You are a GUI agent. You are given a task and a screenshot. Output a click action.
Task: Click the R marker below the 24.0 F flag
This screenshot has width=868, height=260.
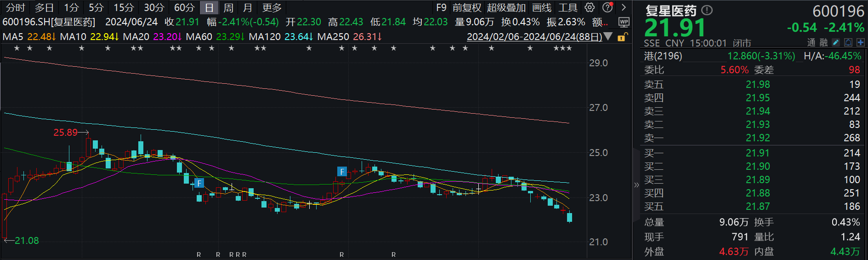(x=342, y=254)
